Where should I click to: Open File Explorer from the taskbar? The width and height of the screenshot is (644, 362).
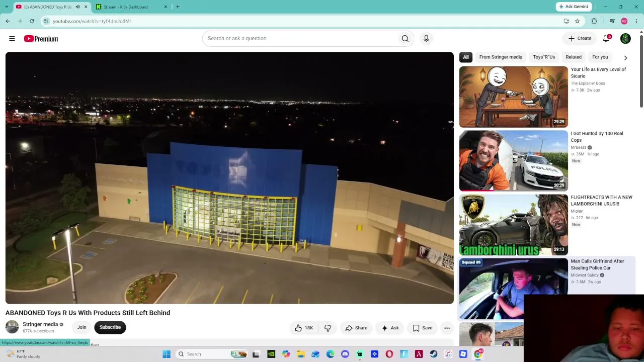[300, 354]
